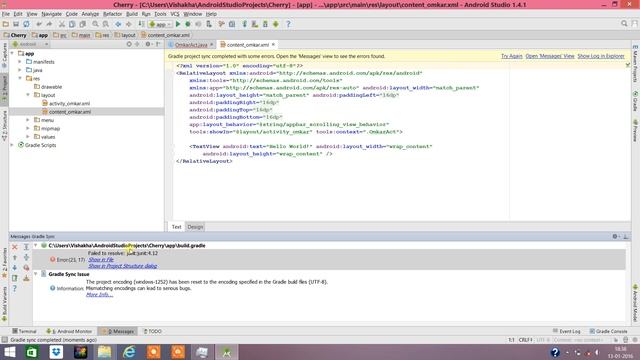The height and width of the screenshot is (360, 640).
Task: Open the Gradle Console
Action: point(608,331)
